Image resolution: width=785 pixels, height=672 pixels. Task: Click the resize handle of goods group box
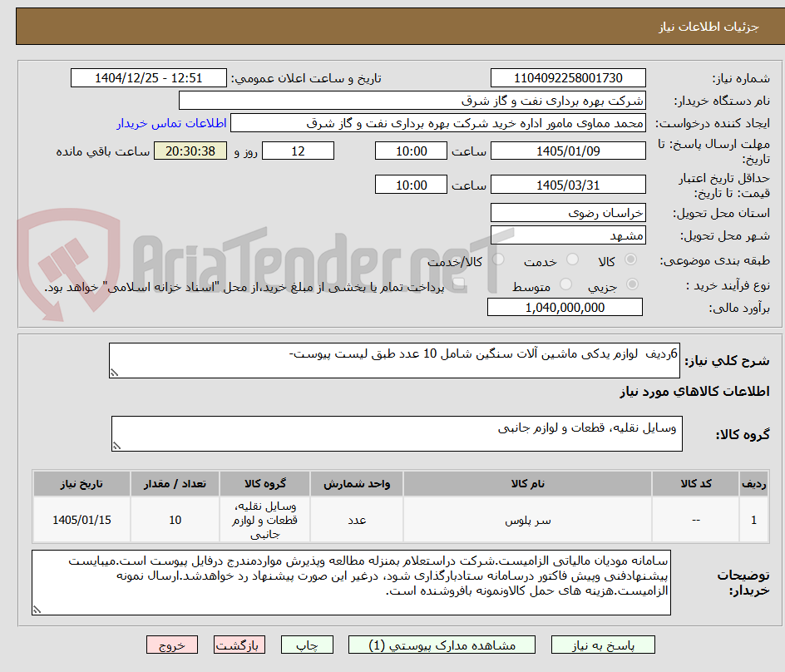click(x=116, y=446)
